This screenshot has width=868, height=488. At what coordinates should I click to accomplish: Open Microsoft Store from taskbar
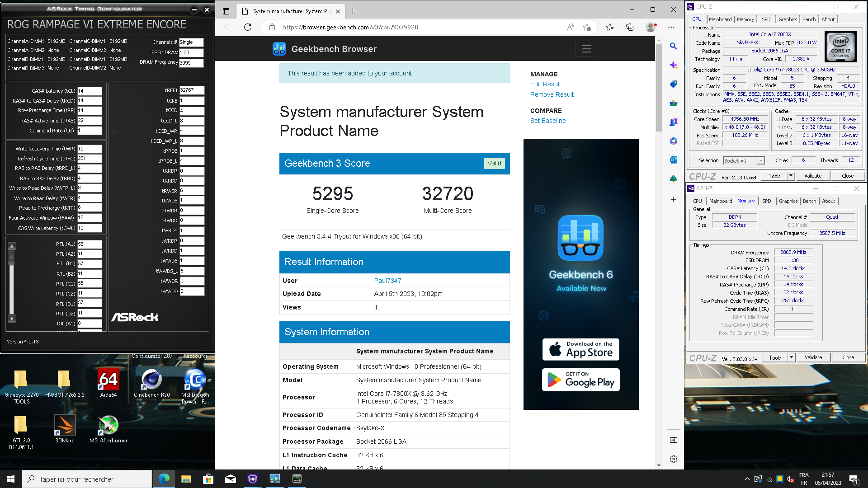pos(208,479)
